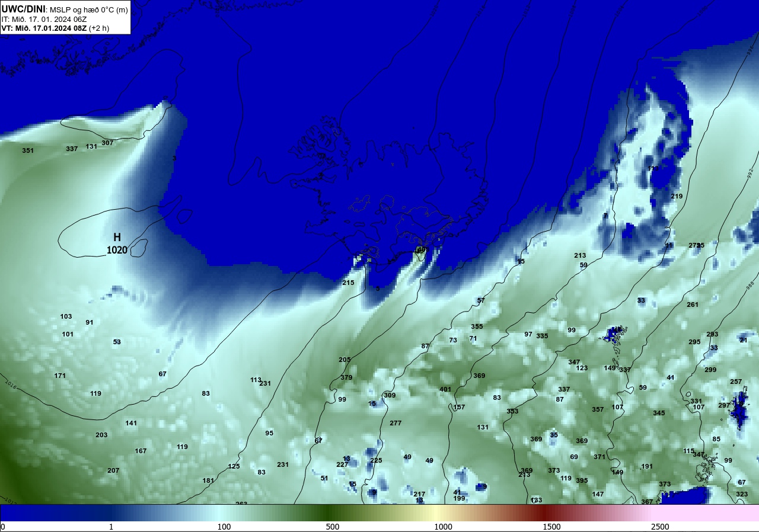
Task: Click the height value 191
Action: pos(647,466)
